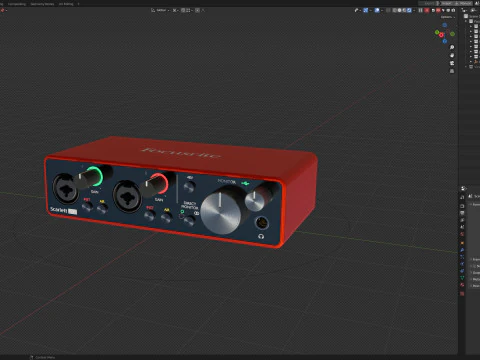The width and height of the screenshot is (480, 360).
Task: Switch to the Geometry Nodes workspace tab
Action: (42, 4)
